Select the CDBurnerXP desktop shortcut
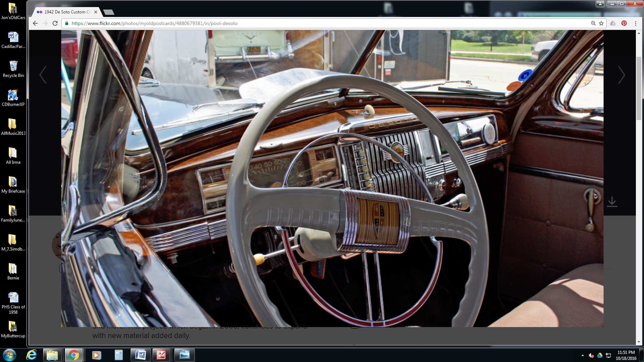This screenshot has width=644, height=362. 13,98
